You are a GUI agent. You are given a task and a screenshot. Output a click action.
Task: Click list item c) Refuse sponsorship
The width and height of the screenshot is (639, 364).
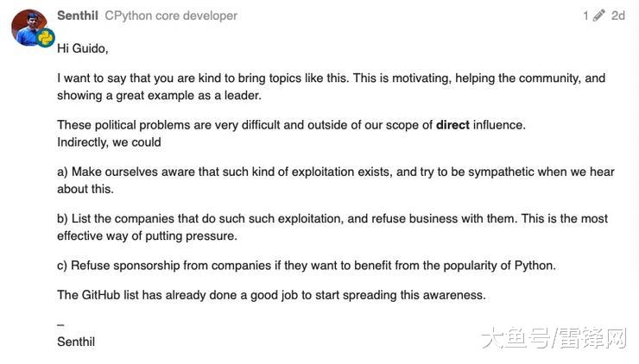click(x=306, y=266)
